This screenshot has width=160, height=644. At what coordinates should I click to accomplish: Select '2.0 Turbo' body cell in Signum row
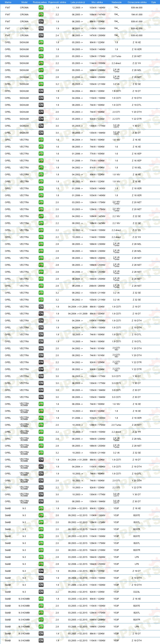tap(116, 56)
